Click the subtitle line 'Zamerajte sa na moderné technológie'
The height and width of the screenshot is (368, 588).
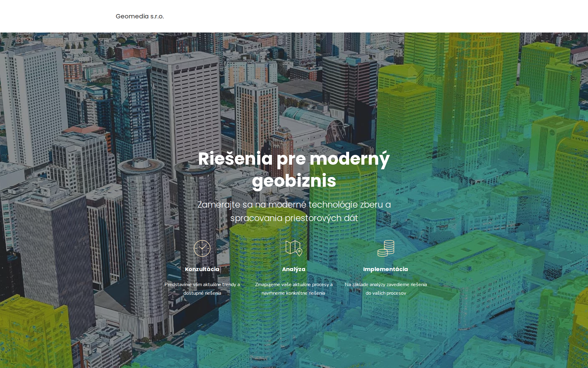click(x=294, y=205)
